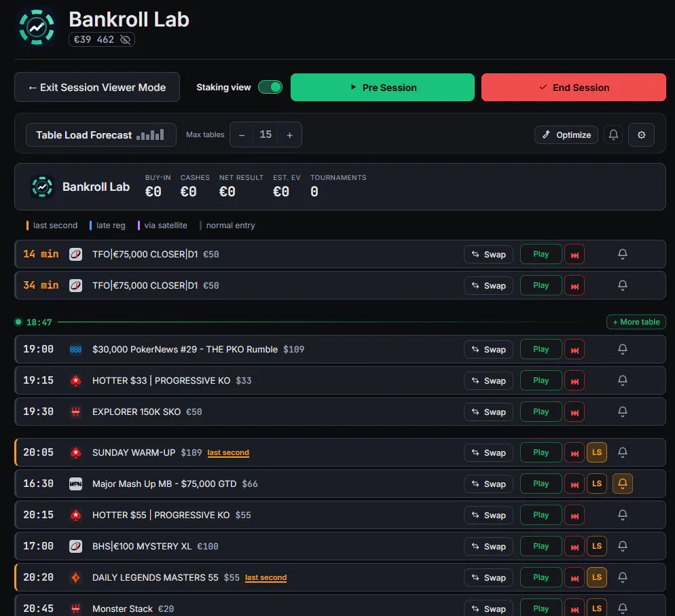Toggle LS on SUNDAY WARM-UP
The height and width of the screenshot is (616, 675).
tap(597, 452)
